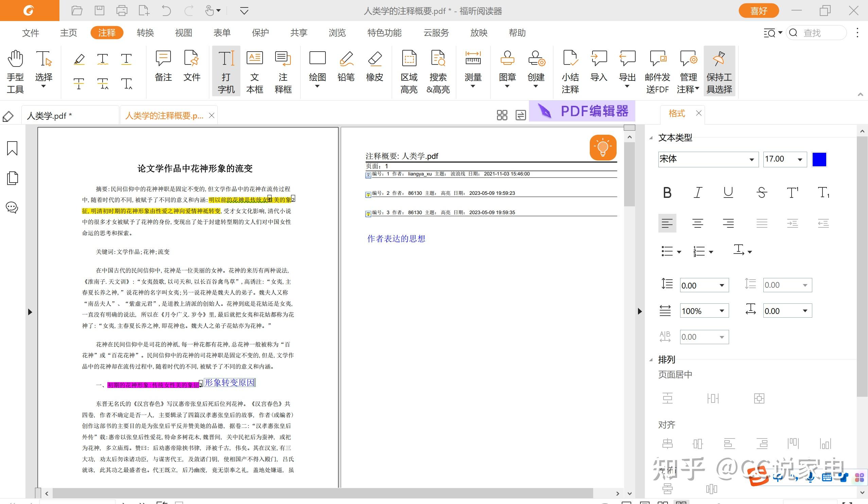
Task: Pick the blue font color swatch
Action: point(819,159)
